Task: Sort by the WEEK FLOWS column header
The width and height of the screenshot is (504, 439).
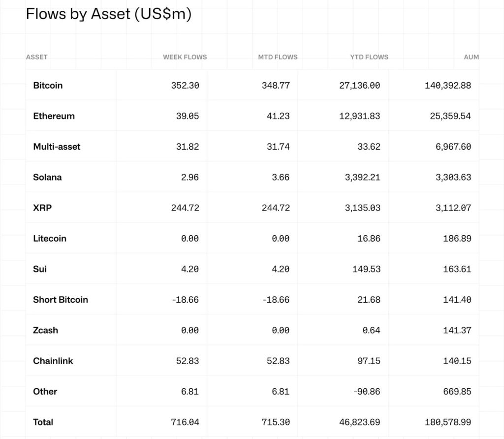Action: click(x=185, y=57)
